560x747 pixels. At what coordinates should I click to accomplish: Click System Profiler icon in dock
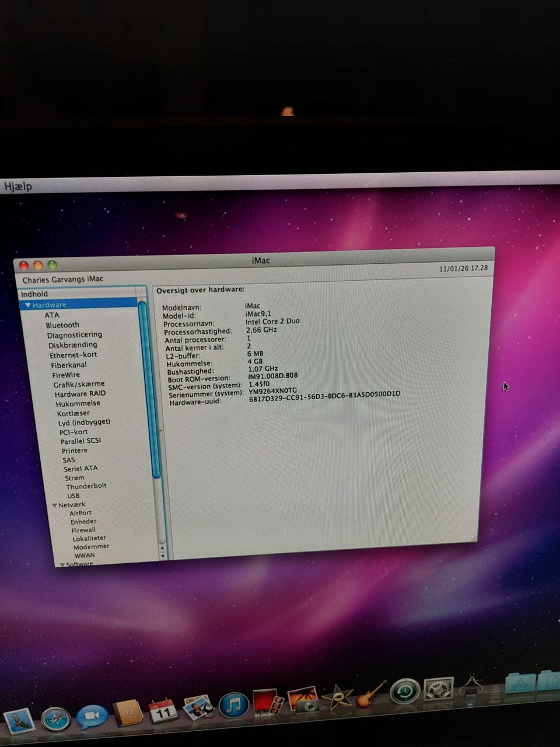click(471, 687)
